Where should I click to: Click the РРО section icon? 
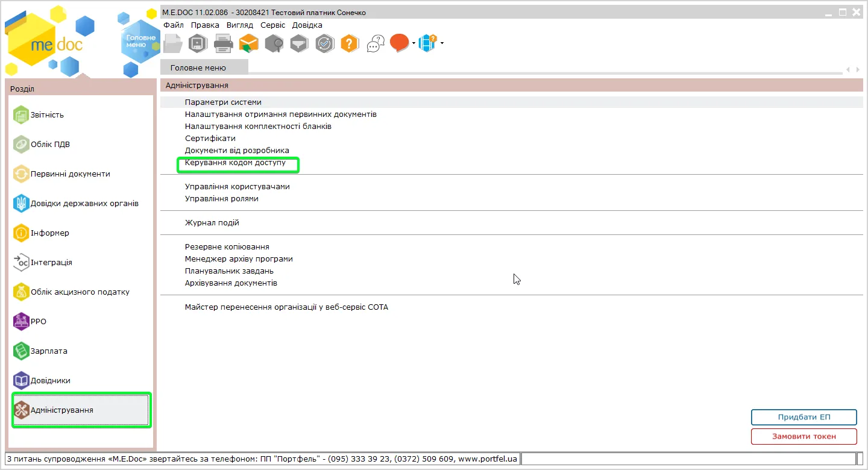coord(21,321)
